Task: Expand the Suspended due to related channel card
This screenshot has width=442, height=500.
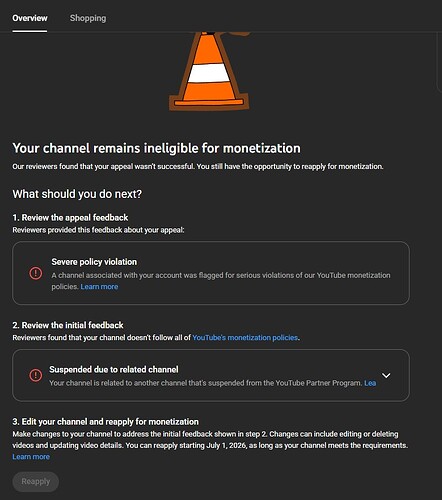Action: click(386, 375)
